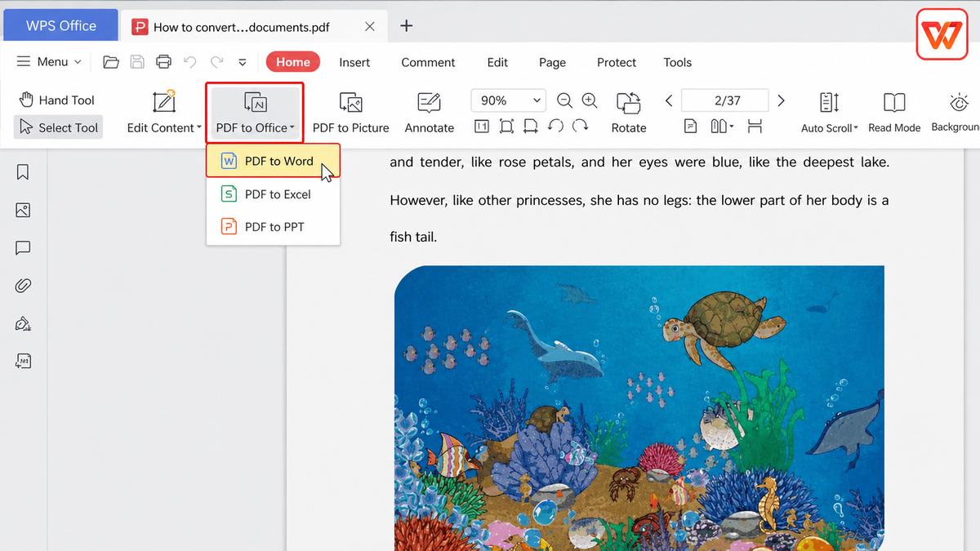Zoom in with the plus magnifier
The image size is (980, 551).
click(x=590, y=100)
